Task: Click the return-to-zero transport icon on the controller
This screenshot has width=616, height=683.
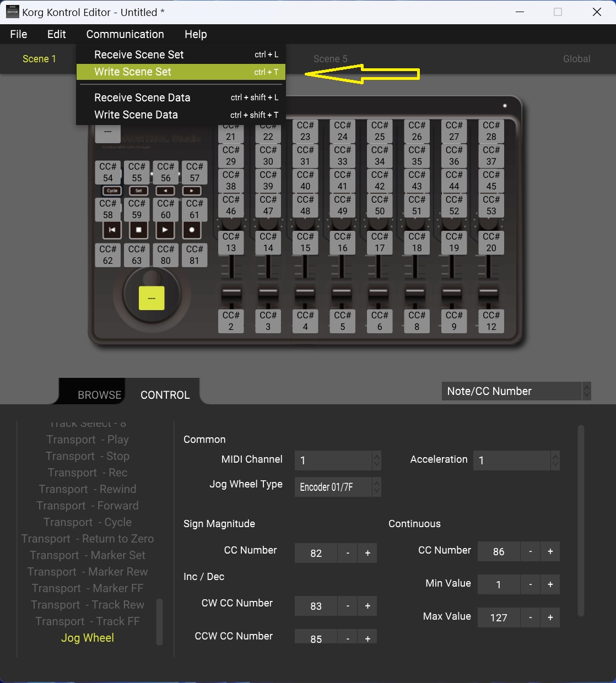Action: click(112, 230)
